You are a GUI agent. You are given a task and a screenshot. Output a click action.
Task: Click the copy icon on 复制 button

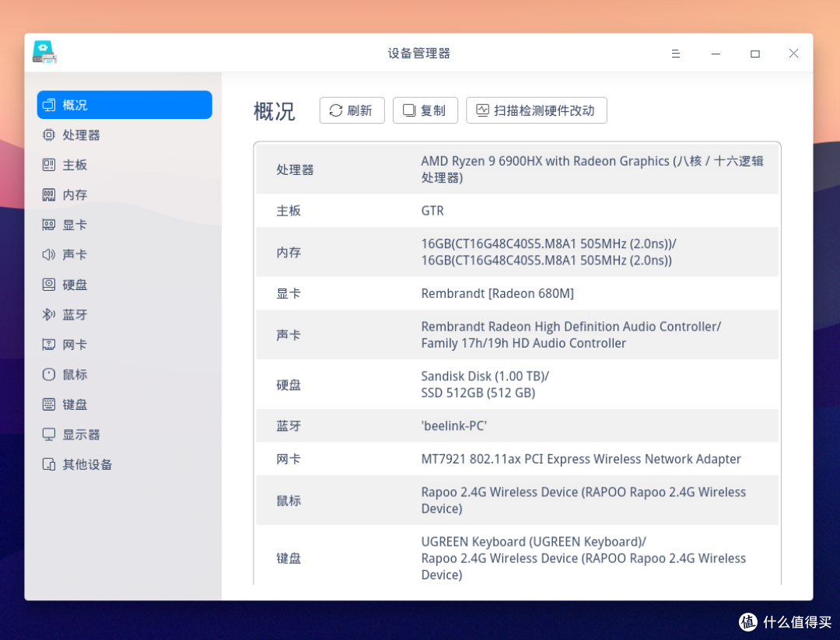[x=409, y=110]
